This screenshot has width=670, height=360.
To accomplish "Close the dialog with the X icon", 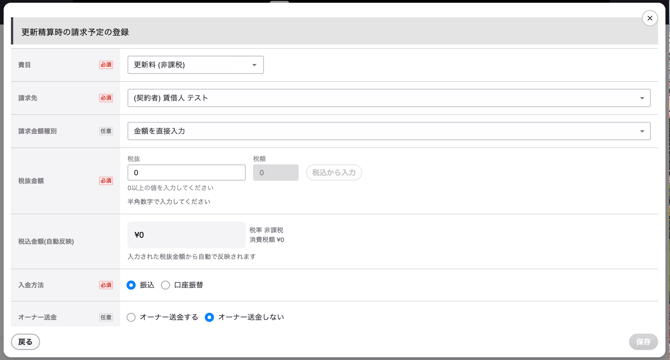I will 649,18.
